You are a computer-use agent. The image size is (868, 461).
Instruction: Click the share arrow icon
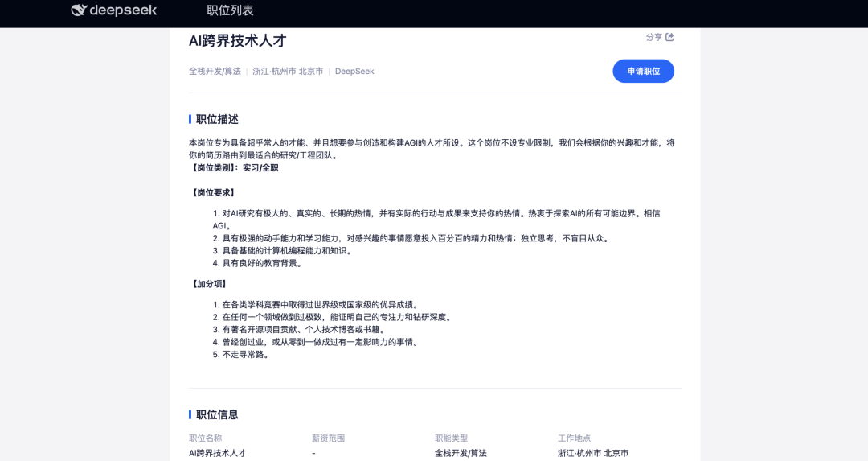click(x=669, y=37)
